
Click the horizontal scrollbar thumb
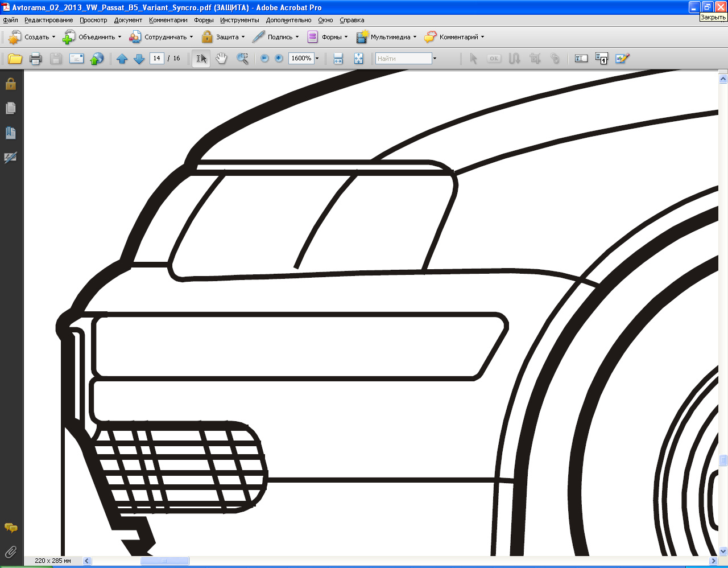(x=164, y=561)
